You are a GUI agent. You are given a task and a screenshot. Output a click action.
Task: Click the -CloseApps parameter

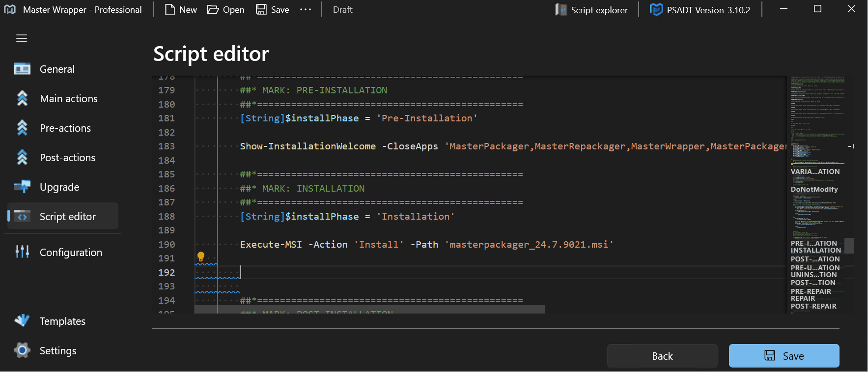point(410,146)
